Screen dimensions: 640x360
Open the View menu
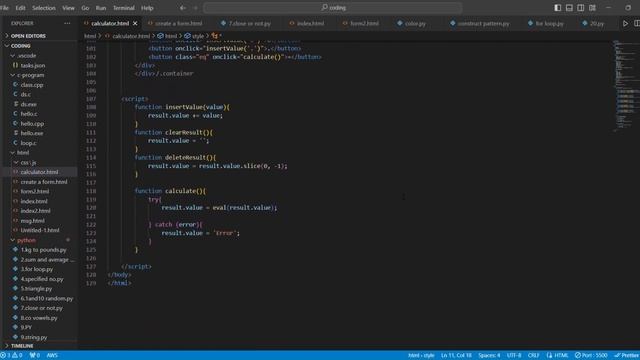[x=68, y=8]
